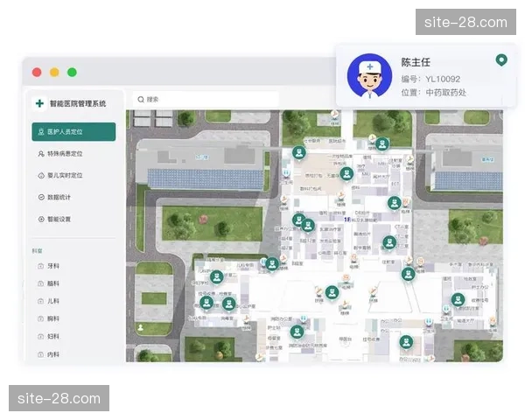Open the 医护人员定位 menu item
The height and width of the screenshot is (420, 525).
click(73, 131)
